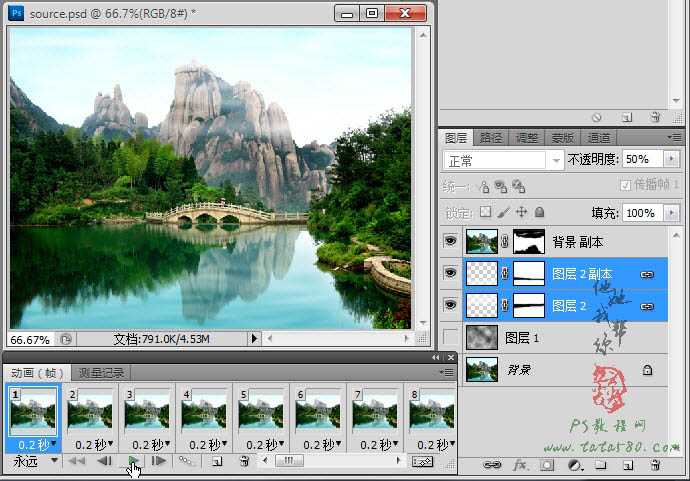Click link icon on 图层 2 row
Image resolution: width=690 pixels, height=481 pixels.
pyautogui.click(x=646, y=306)
